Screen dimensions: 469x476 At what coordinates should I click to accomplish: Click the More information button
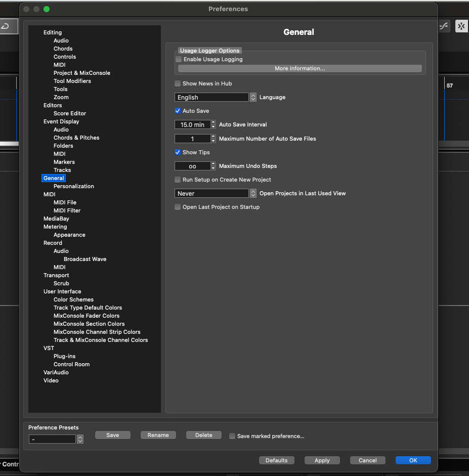(300, 68)
